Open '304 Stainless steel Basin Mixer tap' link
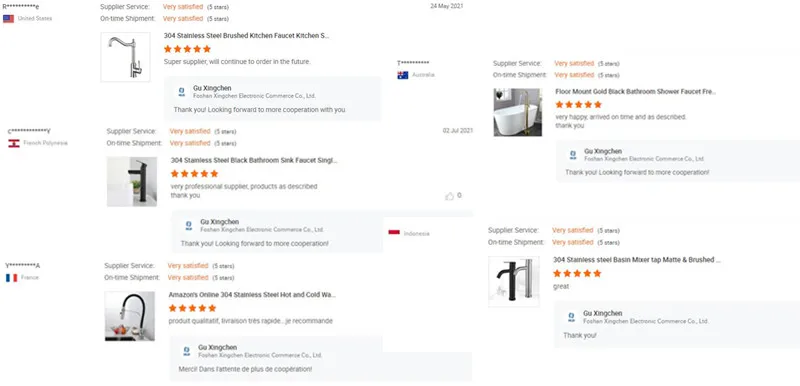This screenshot has height=386, width=800. [x=637, y=260]
